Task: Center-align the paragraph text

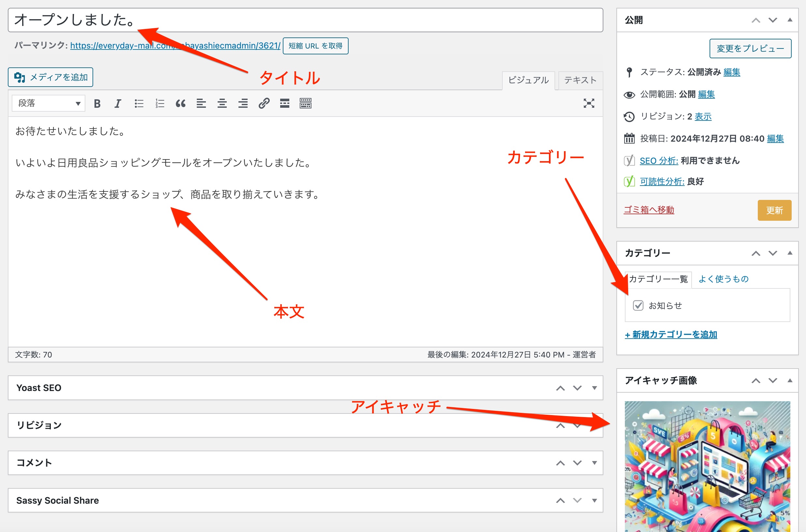Action: pos(222,104)
